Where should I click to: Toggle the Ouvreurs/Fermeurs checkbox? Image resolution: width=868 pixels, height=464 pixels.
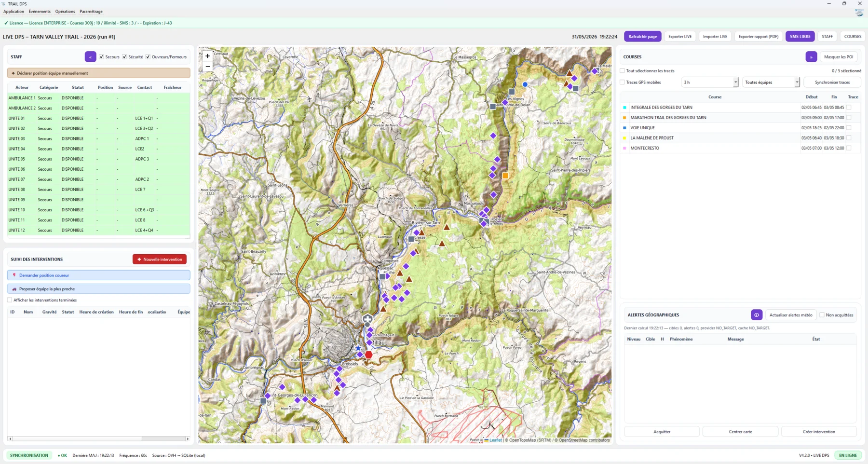coord(148,57)
